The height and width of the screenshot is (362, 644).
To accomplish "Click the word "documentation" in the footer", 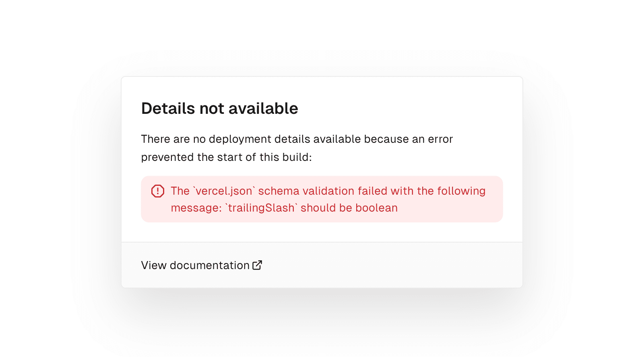I will 210,265.
